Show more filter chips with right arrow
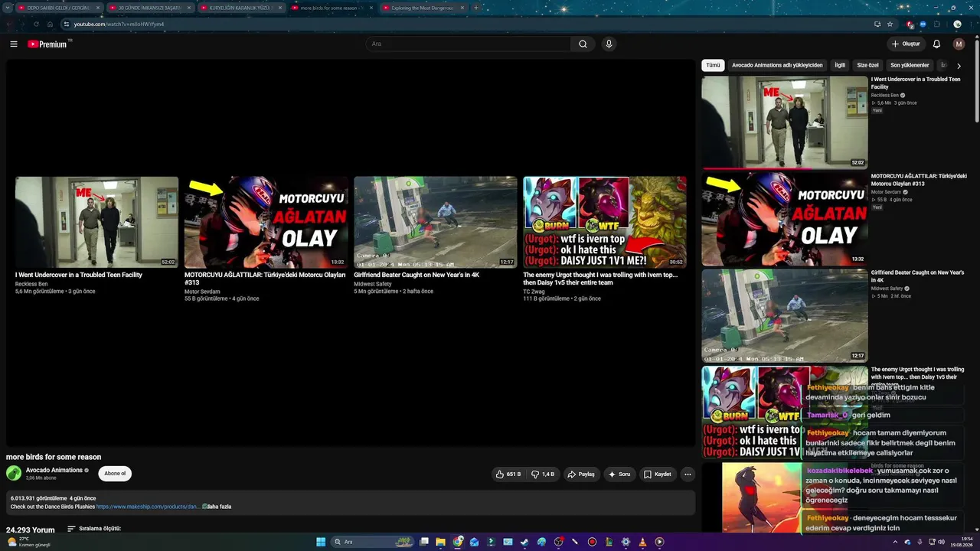The image size is (980, 551). point(959,66)
